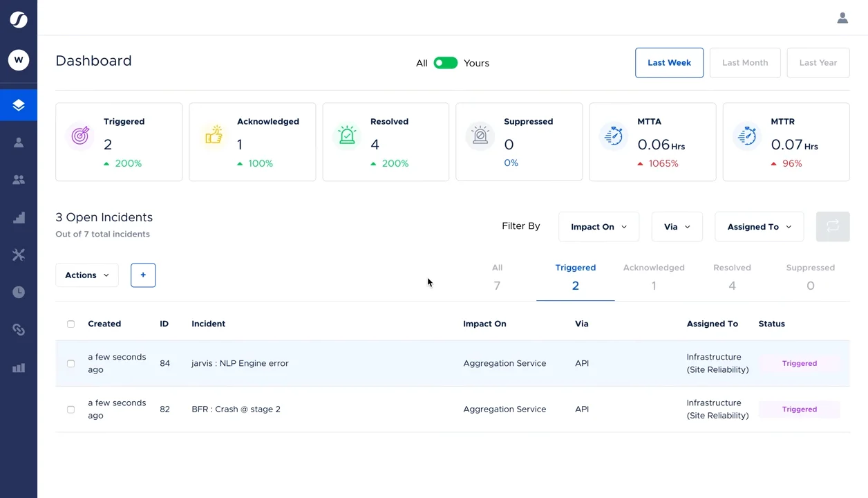Open the Escalation Policies sidebar icon
The width and height of the screenshot is (868, 498).
[x=19, y=217]
